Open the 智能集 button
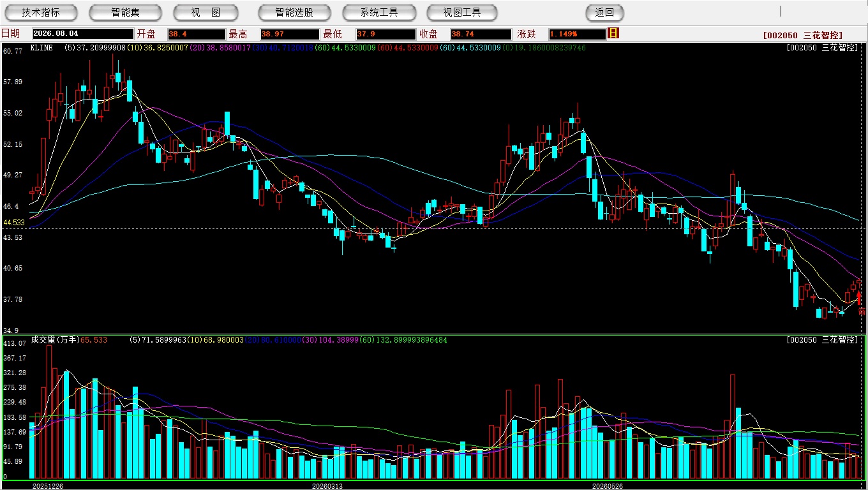 (x=126, y=12)
